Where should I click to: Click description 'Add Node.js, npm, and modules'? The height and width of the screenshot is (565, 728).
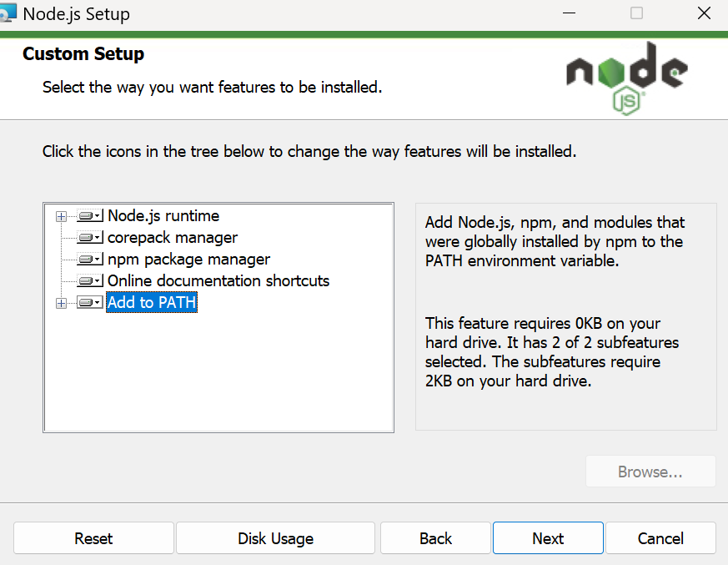coord(555,242)
